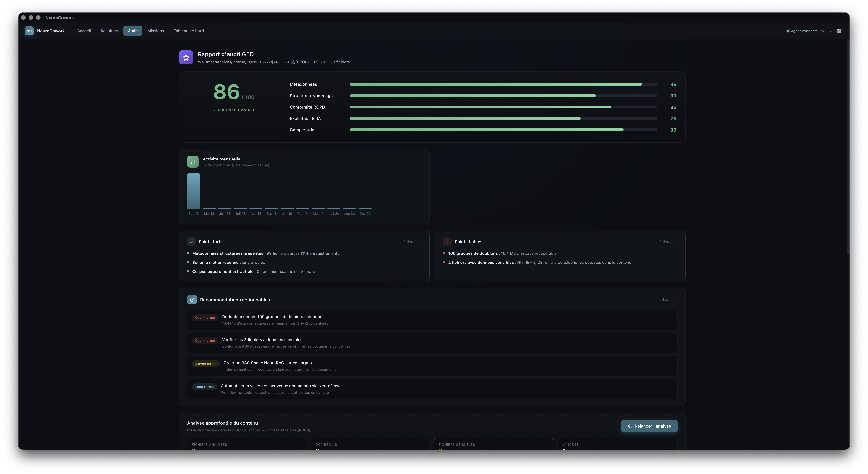868x474 pixels.
Task: Click the Metadonnees score progress bar
Action: (503, 84)
